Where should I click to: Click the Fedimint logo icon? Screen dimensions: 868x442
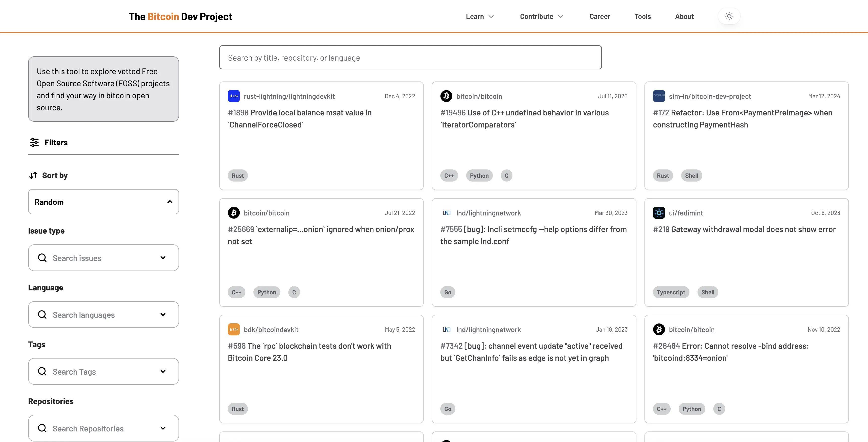[x=659, y=213]
